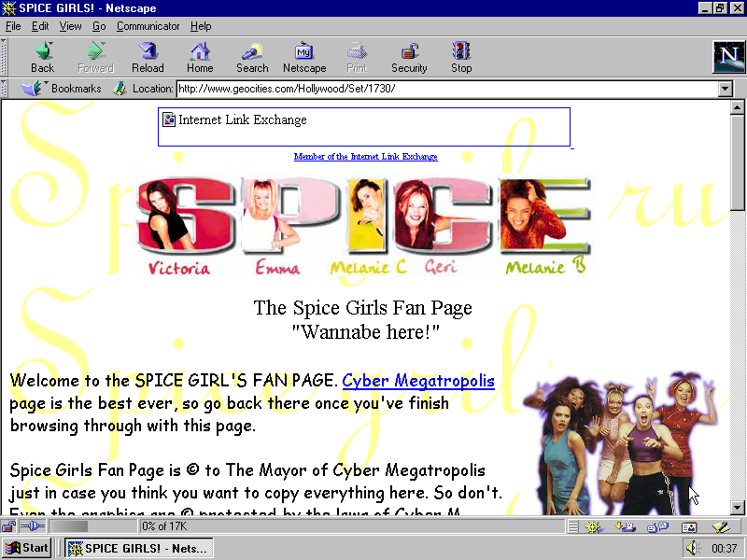Screen dimensions: 747x560
Task: Click the scroll up arrow
Action: (x=737, y=107)
